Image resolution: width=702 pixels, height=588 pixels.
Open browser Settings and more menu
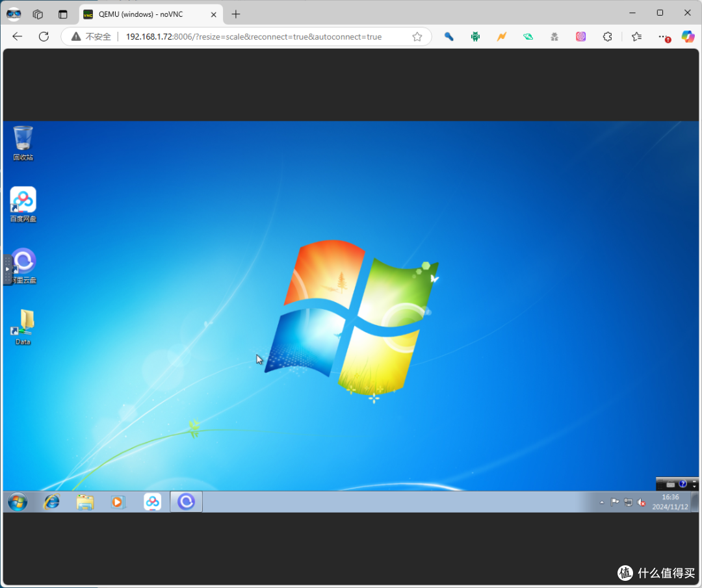664,36
